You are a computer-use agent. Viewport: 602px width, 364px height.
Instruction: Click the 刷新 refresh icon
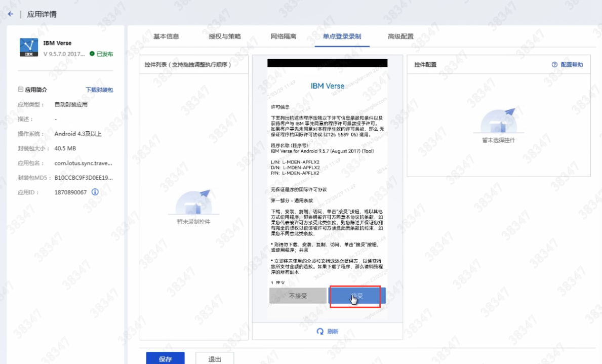320,332
